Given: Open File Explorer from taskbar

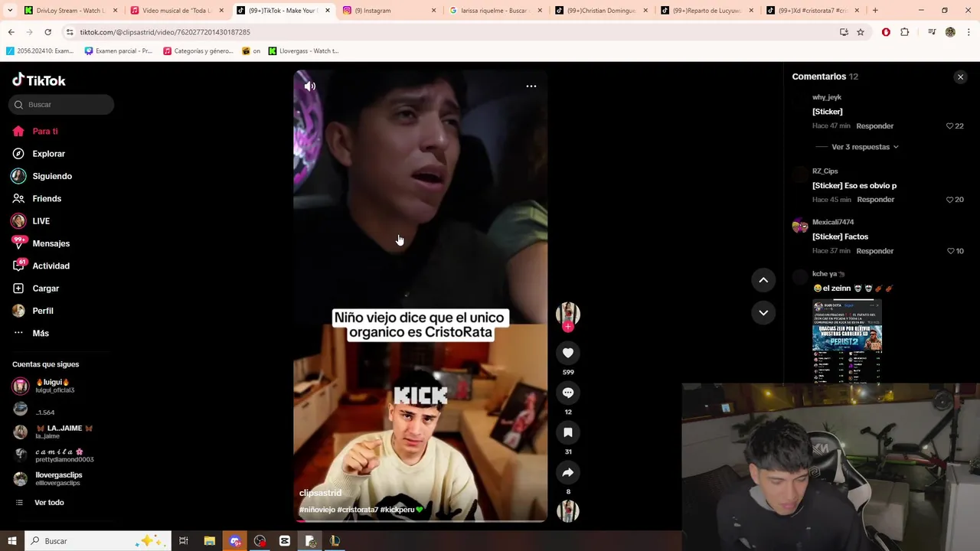Looking at the screenshot, I should point(209,541).
